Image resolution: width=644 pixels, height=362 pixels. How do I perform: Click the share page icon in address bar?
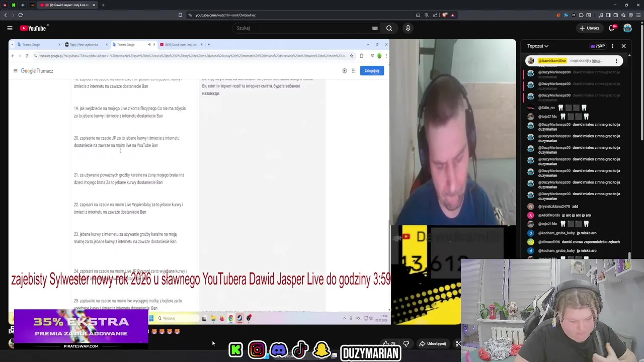pos(435,15)
